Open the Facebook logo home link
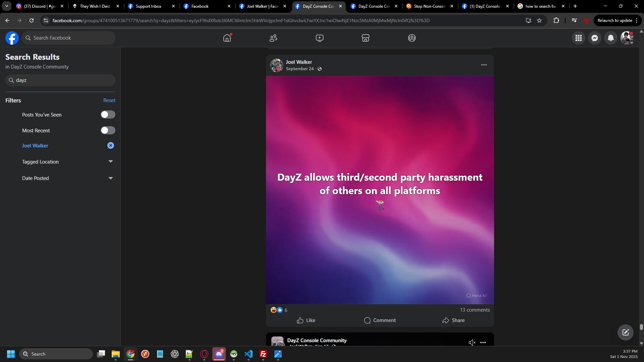 pos(12,38)
